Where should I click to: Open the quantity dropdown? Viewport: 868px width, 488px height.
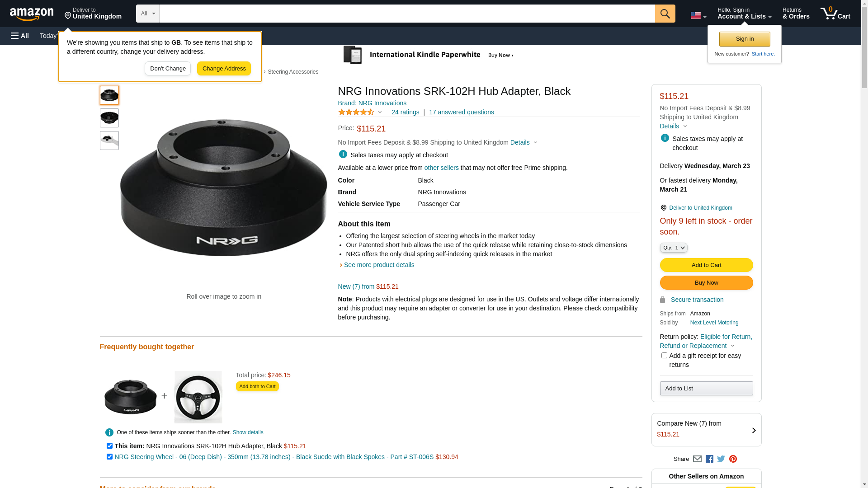click(674, 248)
